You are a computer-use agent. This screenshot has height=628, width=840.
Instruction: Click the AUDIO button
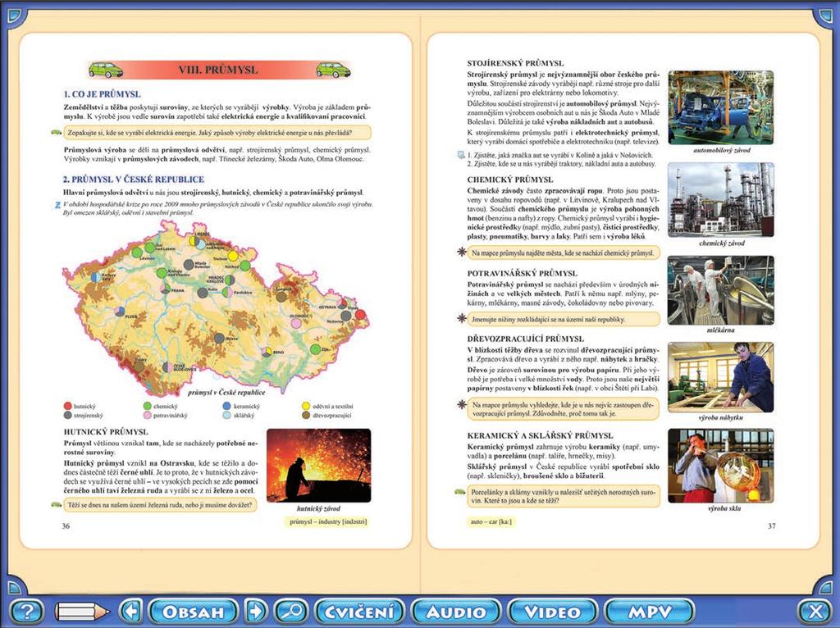pyautogui.click(x=456, y=611)
